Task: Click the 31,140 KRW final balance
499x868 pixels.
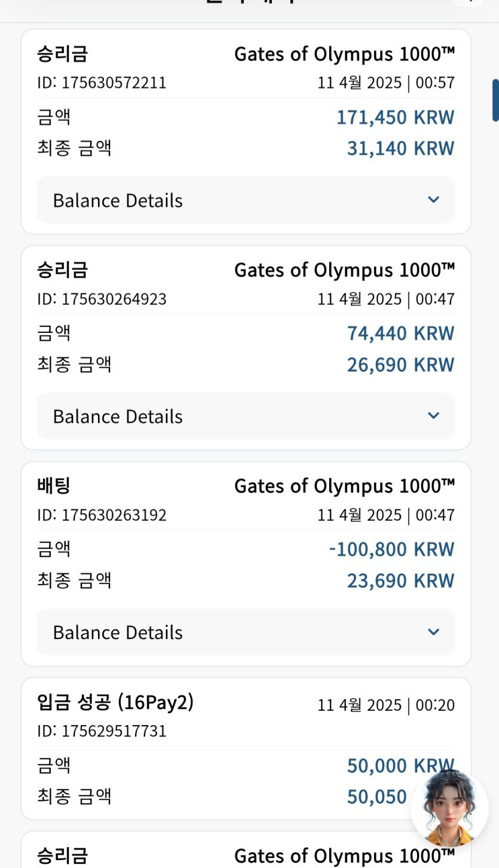Action: pyautogui.click(x=400, y=148)
